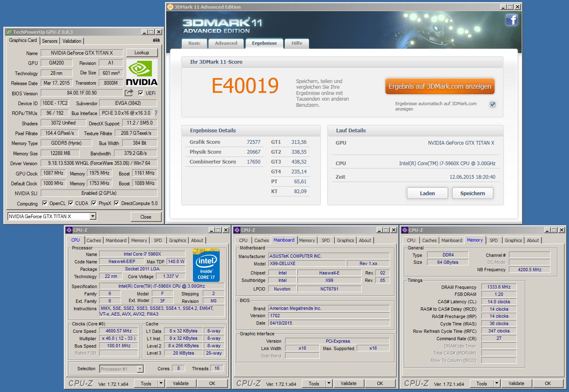Click the GPU name field NVIDIA GeForce GTX TITAN X

(81, 53)
